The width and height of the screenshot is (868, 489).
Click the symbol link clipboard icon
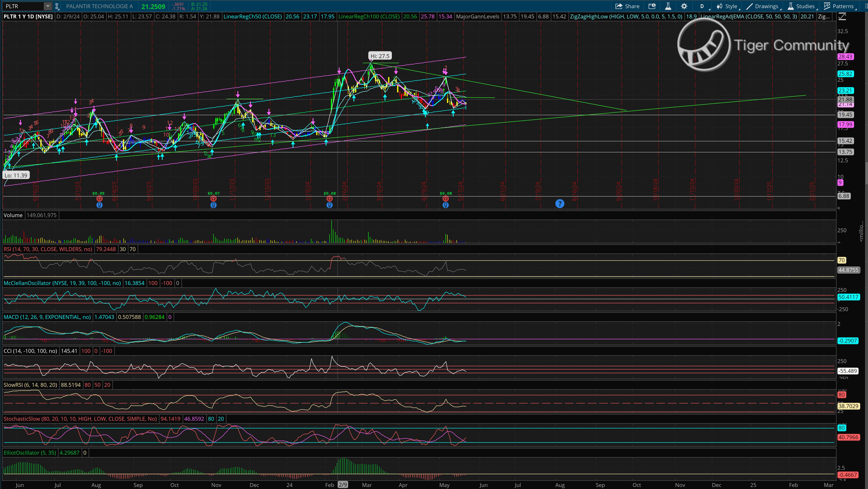(x=57, y=6)
